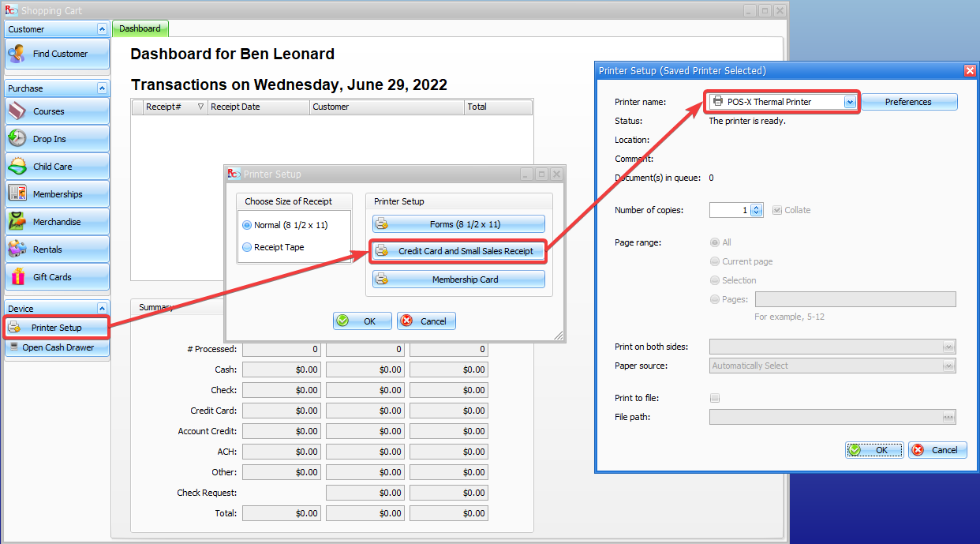Click the Find Customer person icon

coord(17,54)
